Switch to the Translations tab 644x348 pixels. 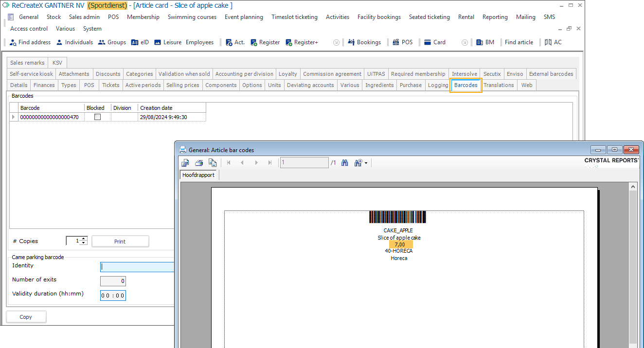pyautogui.click(x=499, y=85)
